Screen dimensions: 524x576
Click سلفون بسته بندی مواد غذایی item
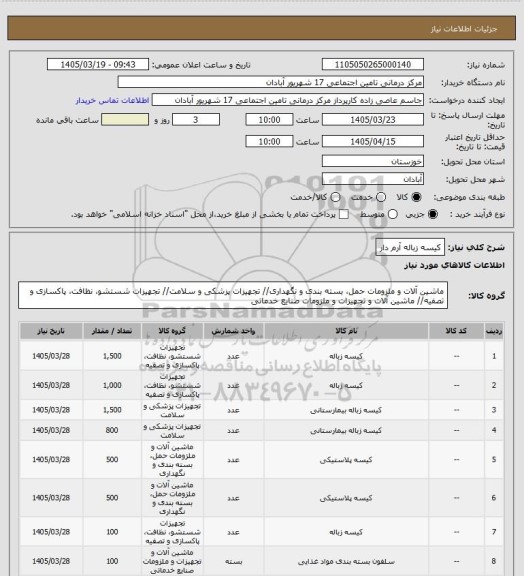346,561
